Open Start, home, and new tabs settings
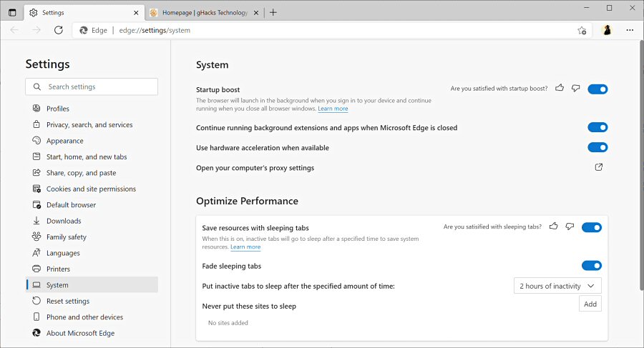 92,156
